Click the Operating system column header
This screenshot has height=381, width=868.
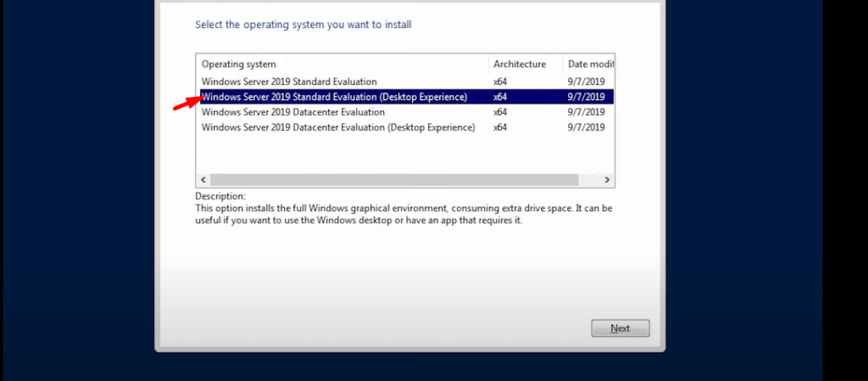click(342, 64)
